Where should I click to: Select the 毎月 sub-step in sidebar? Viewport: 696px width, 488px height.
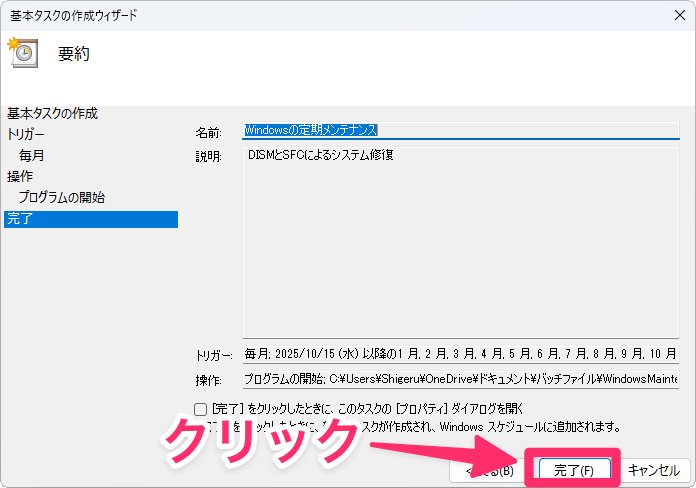(32, 156)
